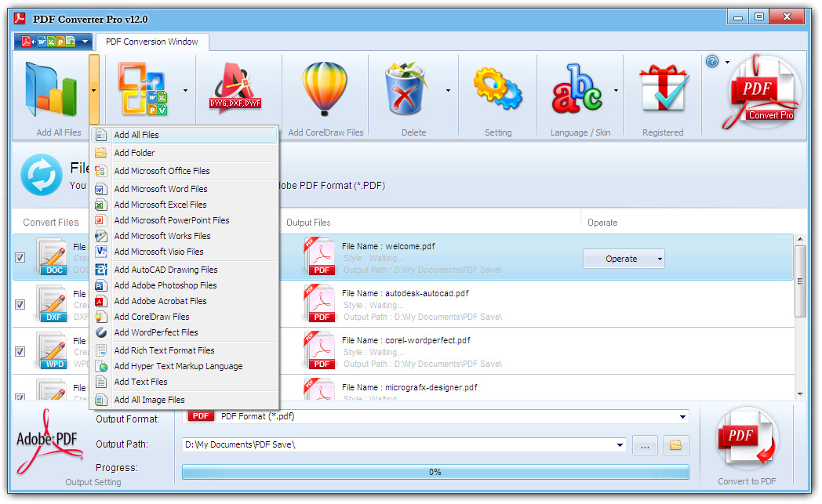Click the DOC file icon in first row
The image size is (822, 504).
pos(53,256)
